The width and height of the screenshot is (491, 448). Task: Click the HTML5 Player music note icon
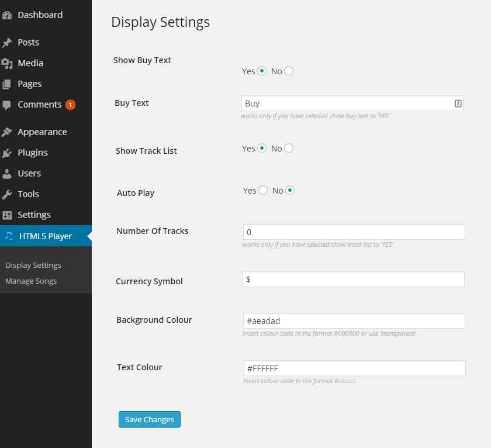[9, 236]
